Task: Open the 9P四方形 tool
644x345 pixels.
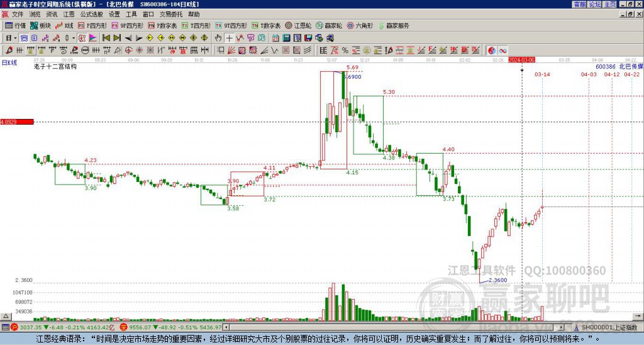Action: pyautogui.click(x=128, y=25)
